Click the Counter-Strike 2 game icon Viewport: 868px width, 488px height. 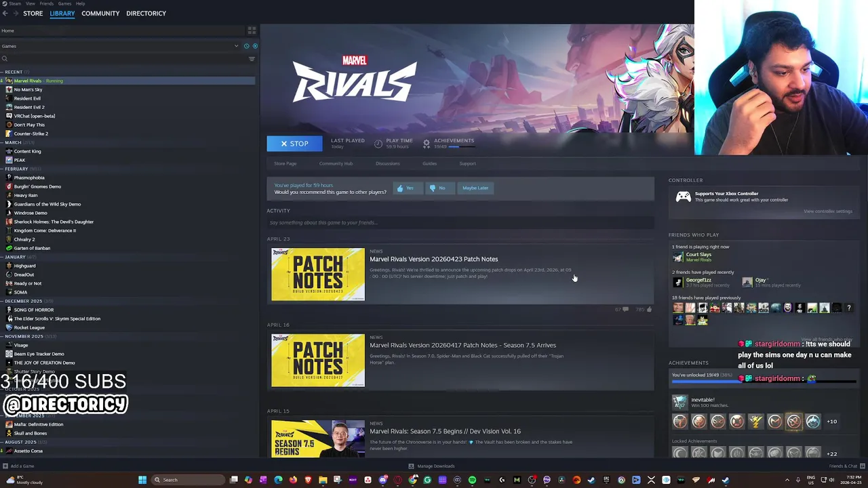coord(9,134)
